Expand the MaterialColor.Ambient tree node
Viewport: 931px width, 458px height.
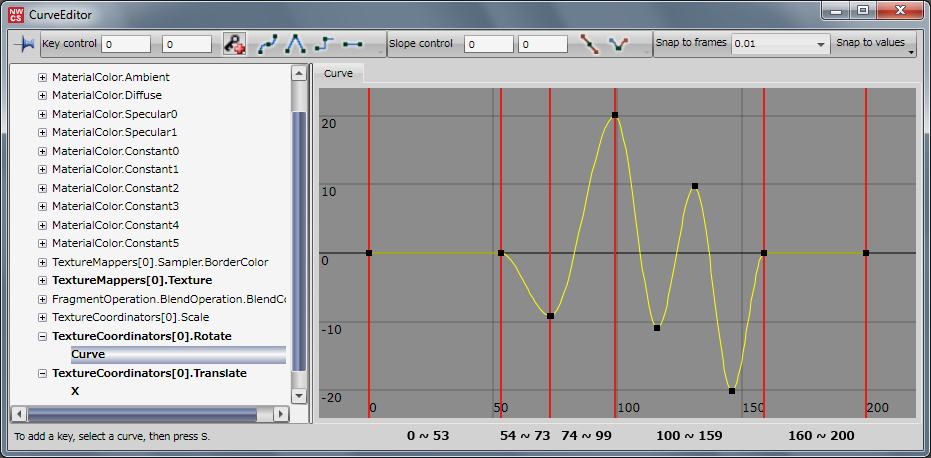(42, 77)
